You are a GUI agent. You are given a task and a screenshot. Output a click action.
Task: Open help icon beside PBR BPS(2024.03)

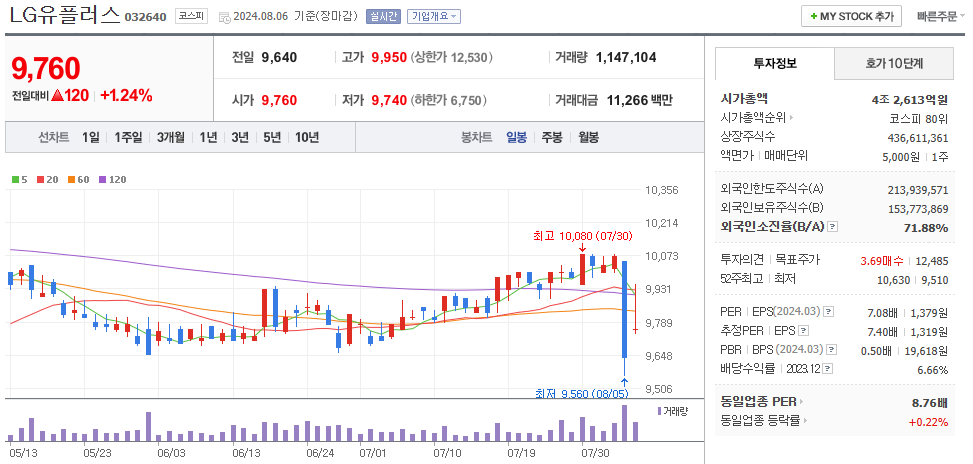point(832,350)
